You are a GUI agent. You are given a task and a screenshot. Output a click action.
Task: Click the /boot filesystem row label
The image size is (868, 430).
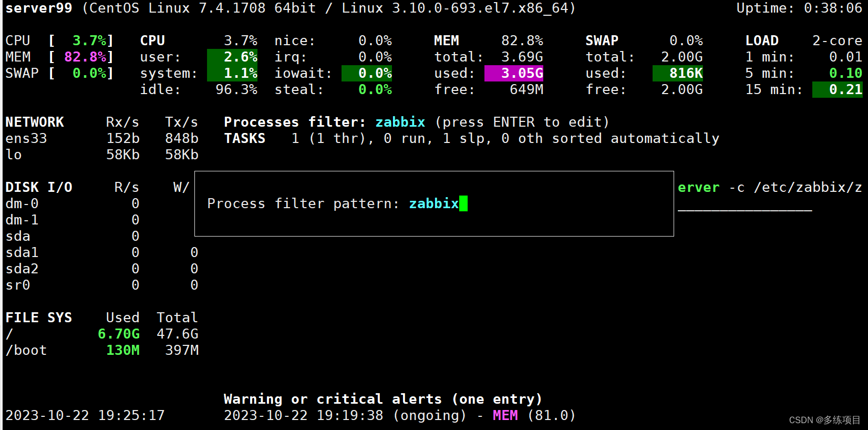(x=26, y=350)
